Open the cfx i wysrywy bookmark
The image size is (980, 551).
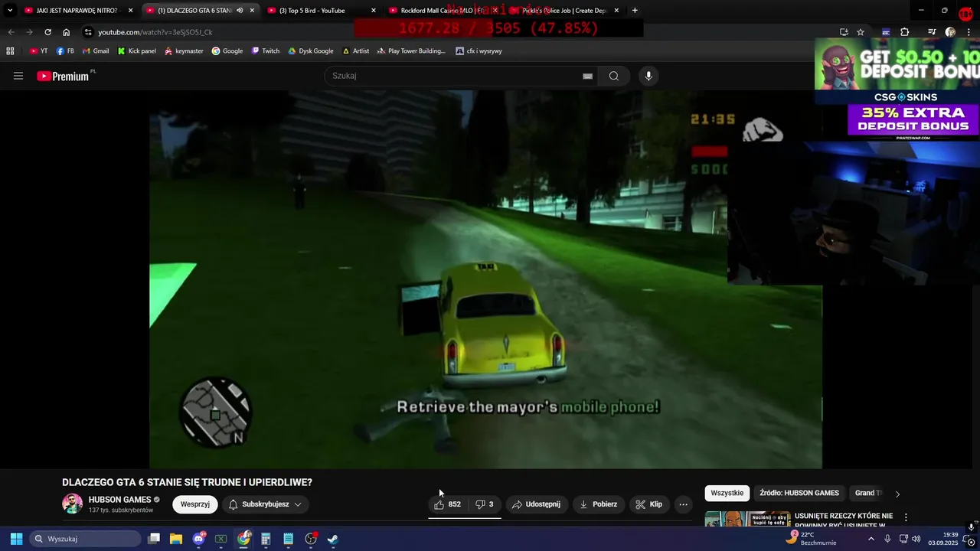(x=479, y=51)
